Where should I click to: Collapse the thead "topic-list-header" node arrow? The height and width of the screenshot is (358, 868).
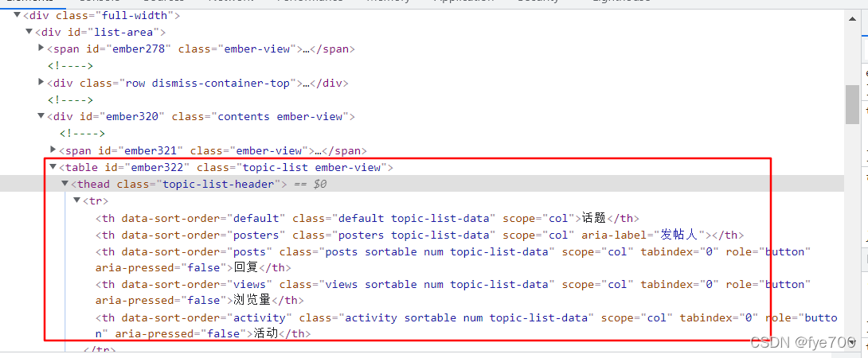click(65, 184)
